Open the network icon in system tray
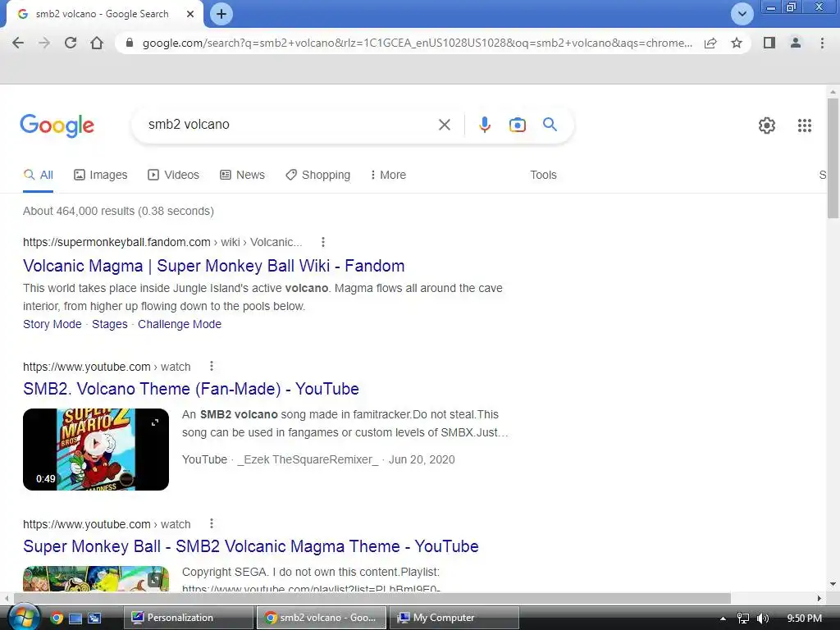The image size is (840, 630). [x=743, y=619]
